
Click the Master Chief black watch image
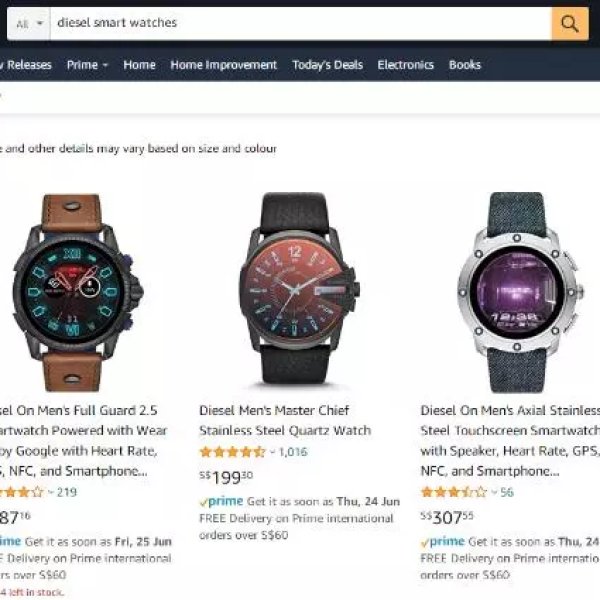point(299,289)
